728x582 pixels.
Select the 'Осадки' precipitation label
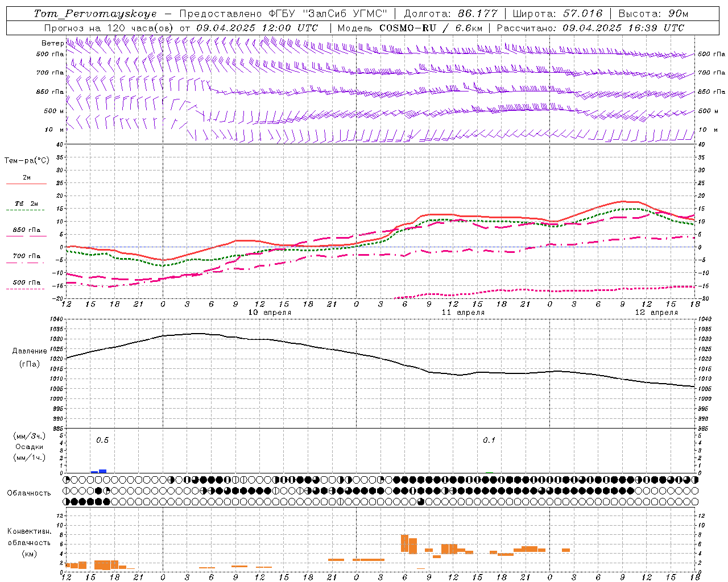click(x=30, y=447)
